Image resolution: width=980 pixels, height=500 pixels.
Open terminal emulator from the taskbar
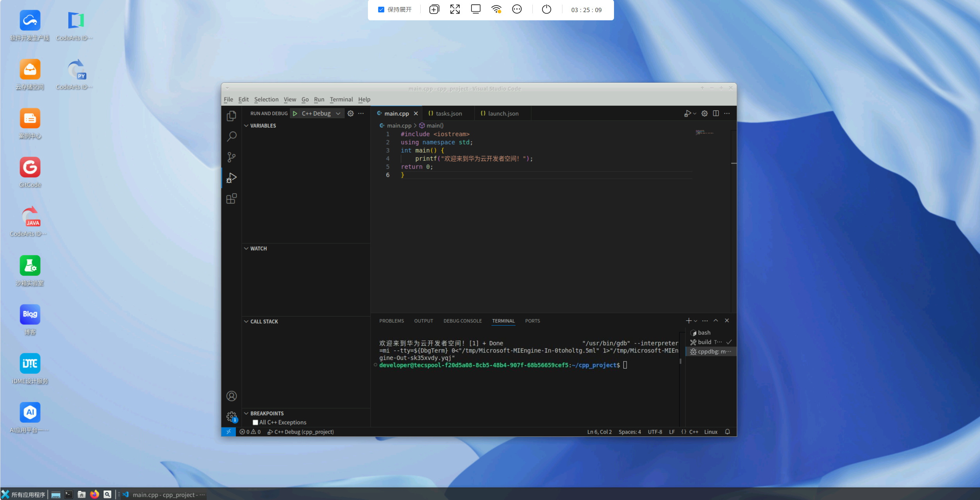[69, 495]
